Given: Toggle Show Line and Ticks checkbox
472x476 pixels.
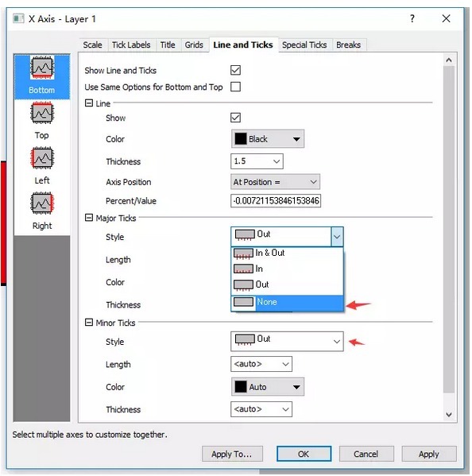Looking at the screenshot, I should 235,70.
